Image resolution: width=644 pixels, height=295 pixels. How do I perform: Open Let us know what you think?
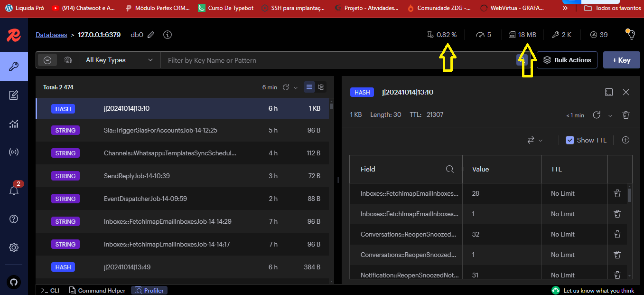tap(593, 290)
